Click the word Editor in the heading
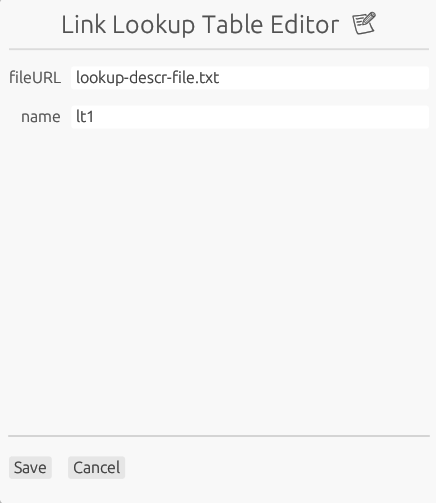The height and width of the screenshot is (503, 436). [x=305, y=25]
